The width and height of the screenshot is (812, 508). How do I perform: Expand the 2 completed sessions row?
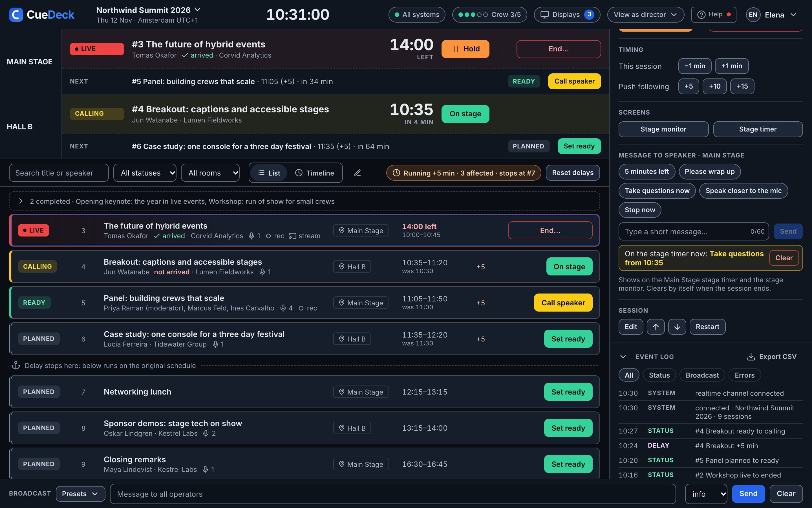click(304, 201)
